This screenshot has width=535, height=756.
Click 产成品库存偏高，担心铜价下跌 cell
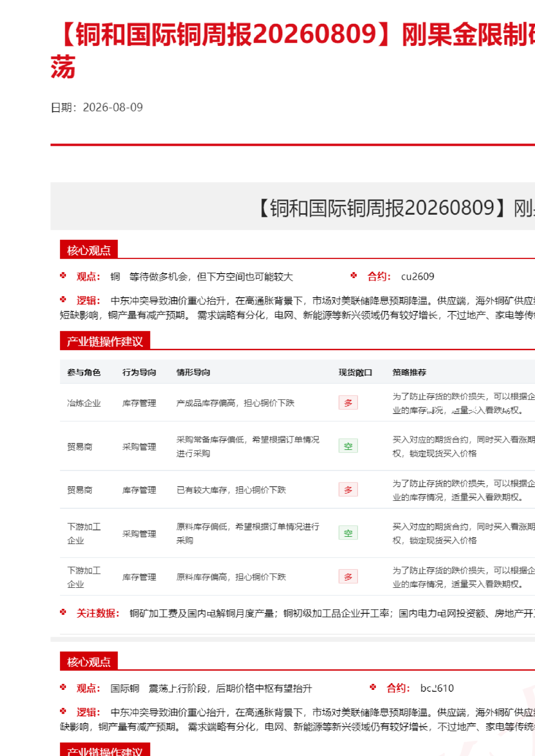[x=235, y=403]
